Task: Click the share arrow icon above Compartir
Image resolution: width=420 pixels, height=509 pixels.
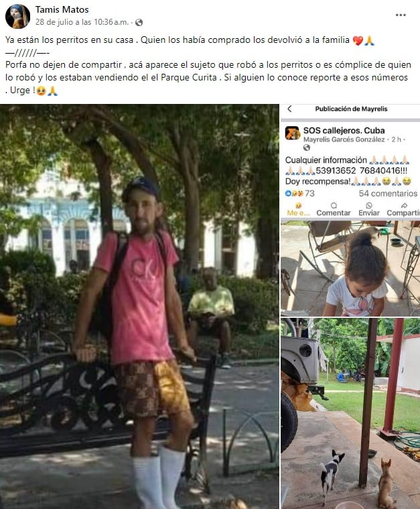Action: click(404, 205)
